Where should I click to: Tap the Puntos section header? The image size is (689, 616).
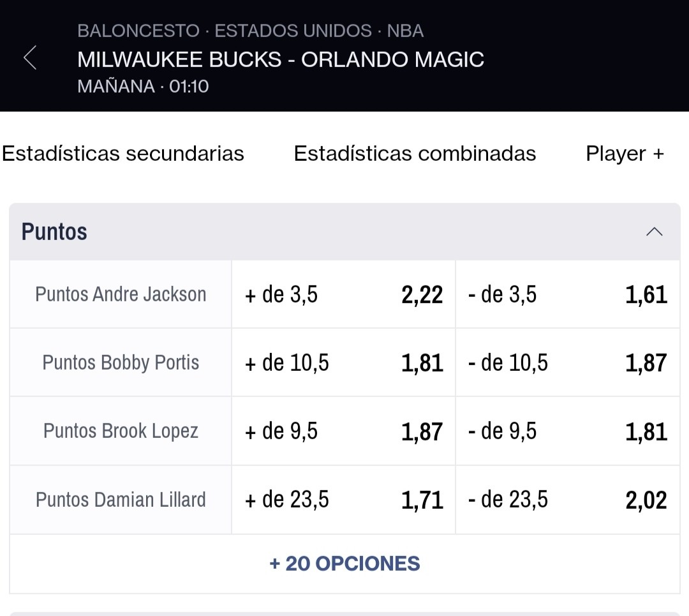[345, 232]
